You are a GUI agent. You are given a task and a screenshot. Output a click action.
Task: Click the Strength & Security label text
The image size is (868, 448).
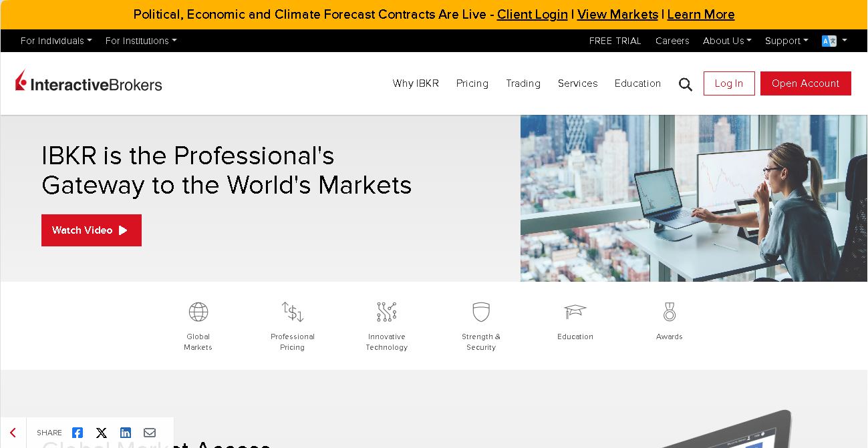pyautogui.click(x=481, y=342)
